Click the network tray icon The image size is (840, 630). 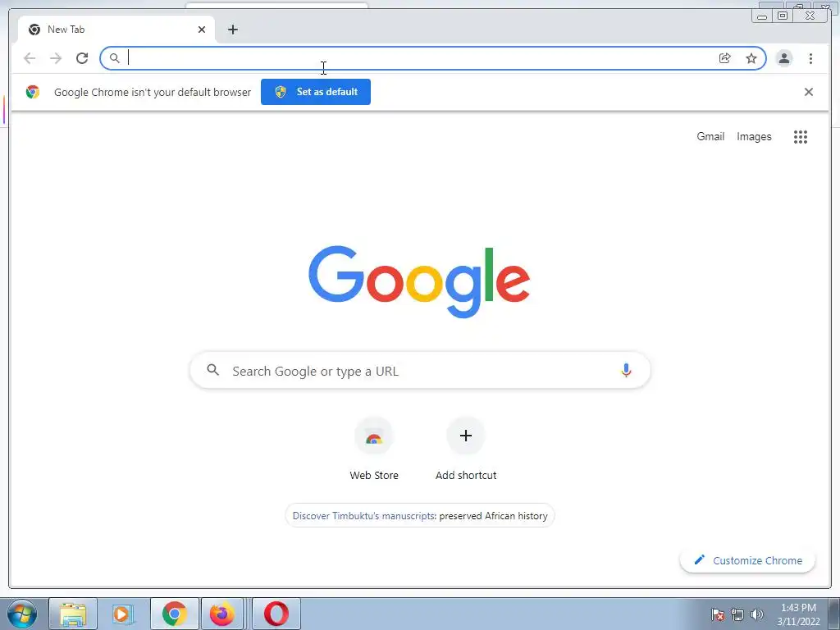737,614
